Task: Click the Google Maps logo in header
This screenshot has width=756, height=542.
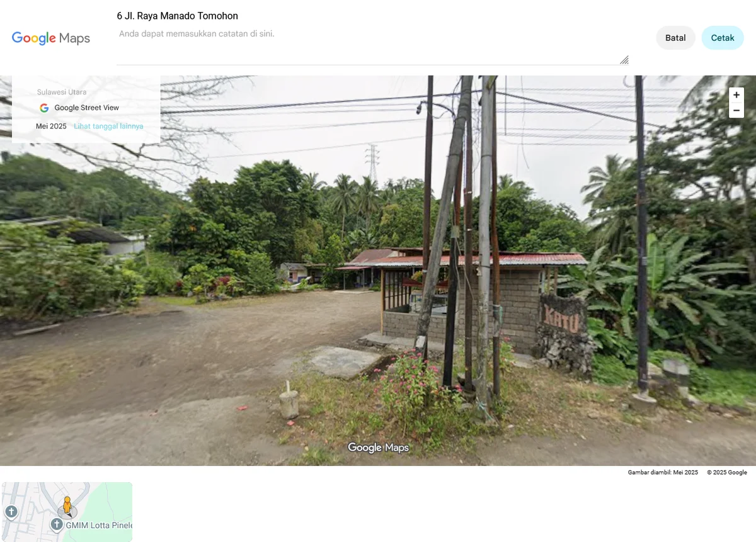Action: tap(51, 38)
